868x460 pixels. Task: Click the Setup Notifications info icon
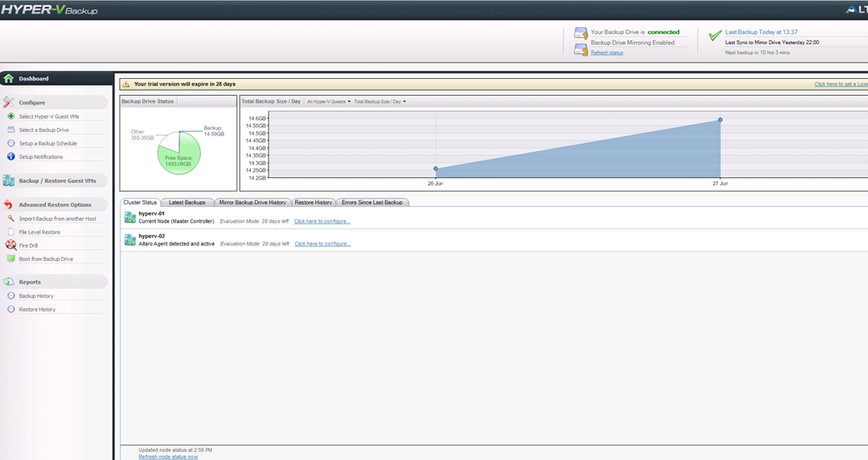[x=11, y=157]
